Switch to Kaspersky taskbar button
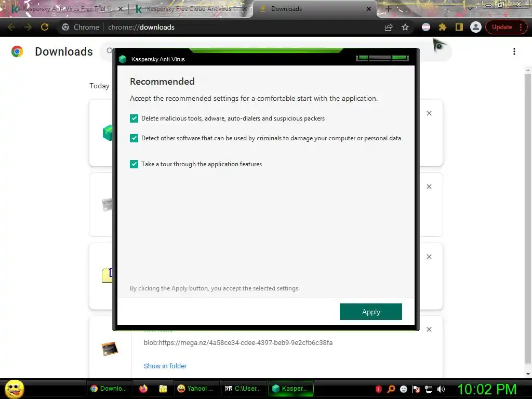The image size is (532, 399). point(291,389)
